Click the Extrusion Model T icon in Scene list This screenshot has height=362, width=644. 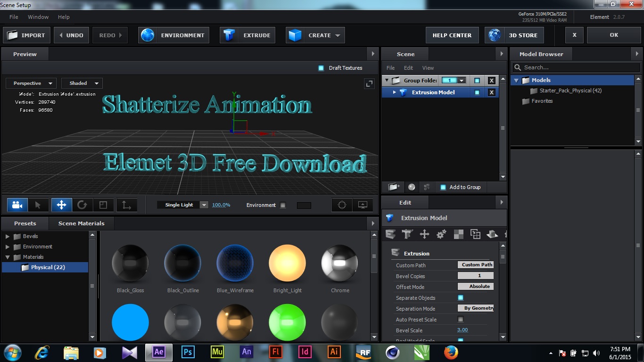pyautogui.click(x=403, y=92)
